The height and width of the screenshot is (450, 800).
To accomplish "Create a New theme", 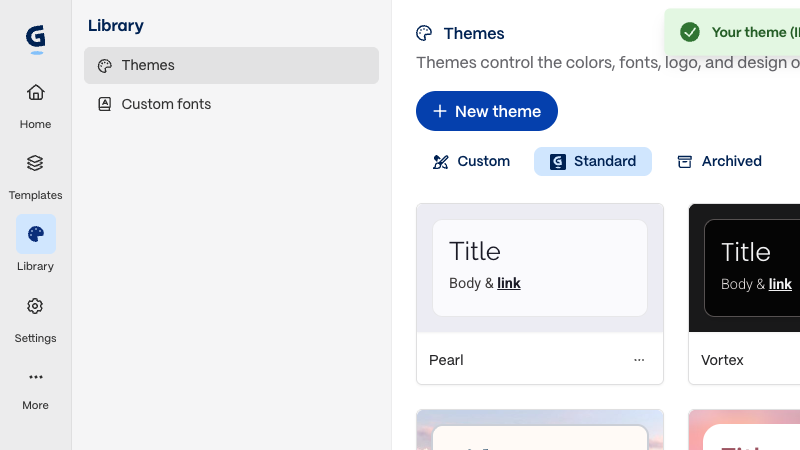I will pyautogui.click(x=487, y=111).
